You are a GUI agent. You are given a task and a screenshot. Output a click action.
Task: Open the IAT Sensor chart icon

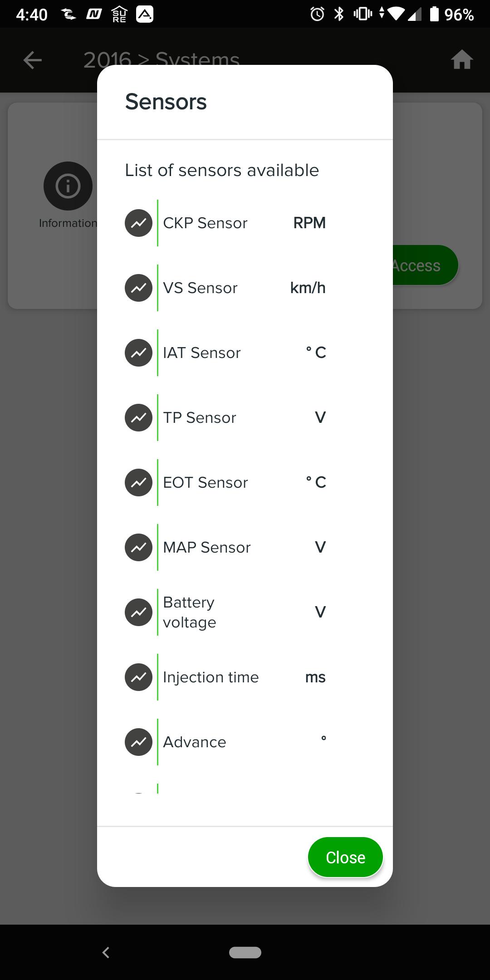(x=138, y=353)
